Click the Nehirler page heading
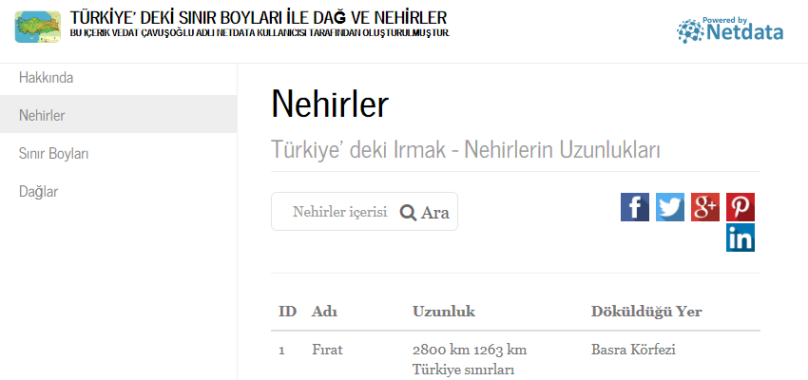Image resolution: width=808 pixels, height=380 pixels. pos(330,104)
